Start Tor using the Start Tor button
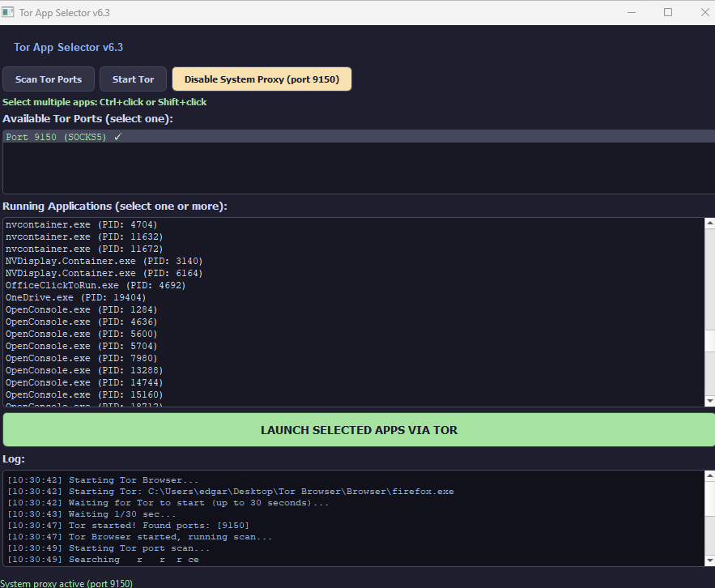This screenshot has height=588, width=715. (x=133, y=79)
